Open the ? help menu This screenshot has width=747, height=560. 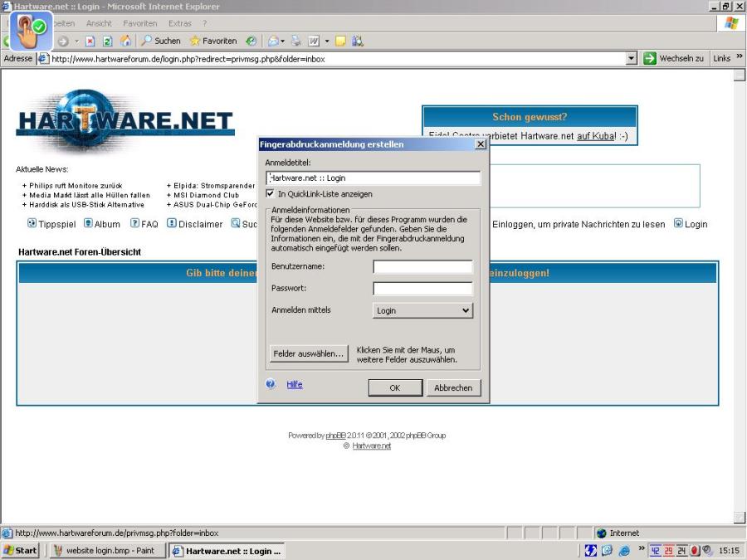coord(204,23)
